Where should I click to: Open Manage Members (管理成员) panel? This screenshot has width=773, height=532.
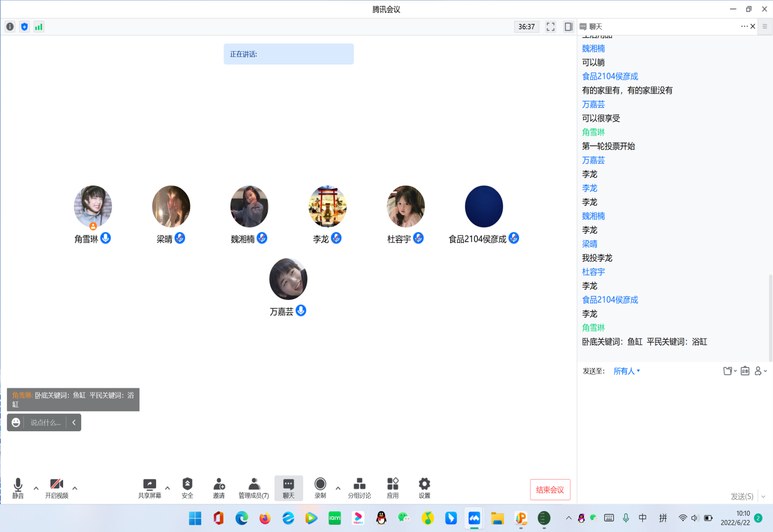[x=253, y=488]
